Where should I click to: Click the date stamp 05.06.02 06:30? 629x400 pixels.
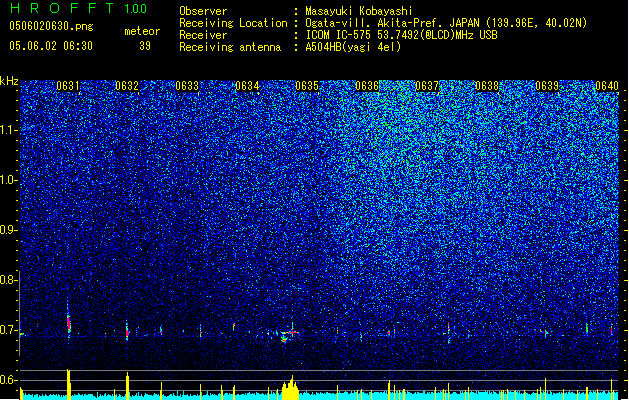tap(51, 46)
